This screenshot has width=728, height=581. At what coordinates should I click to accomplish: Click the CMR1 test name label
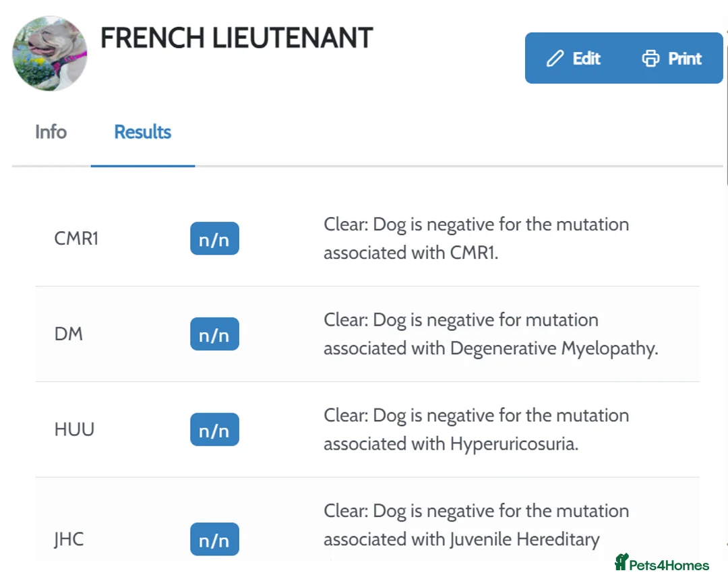point(76,239)
